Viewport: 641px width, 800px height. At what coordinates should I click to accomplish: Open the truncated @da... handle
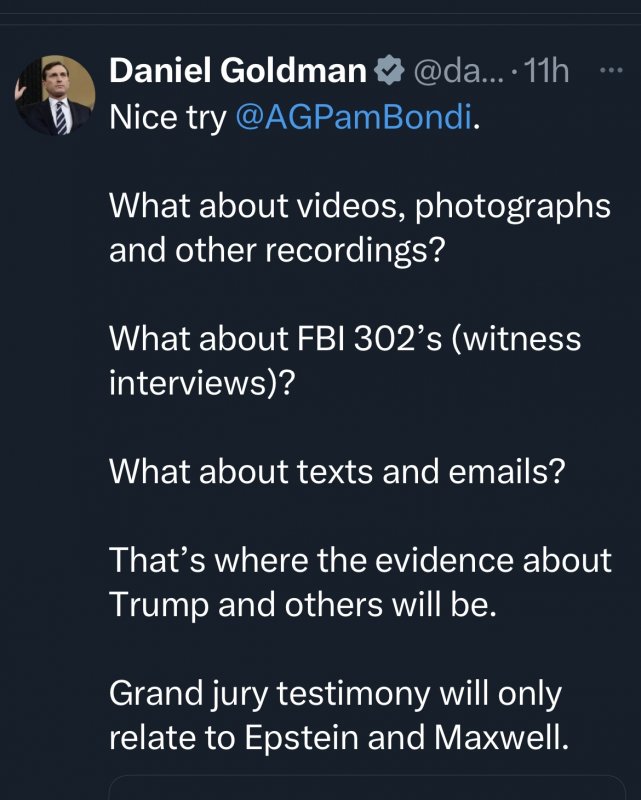point(448,72)
